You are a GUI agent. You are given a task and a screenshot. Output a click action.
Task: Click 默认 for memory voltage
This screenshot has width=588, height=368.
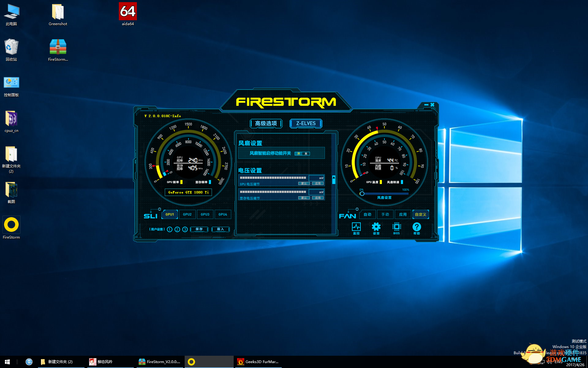(x=304, y=198)
